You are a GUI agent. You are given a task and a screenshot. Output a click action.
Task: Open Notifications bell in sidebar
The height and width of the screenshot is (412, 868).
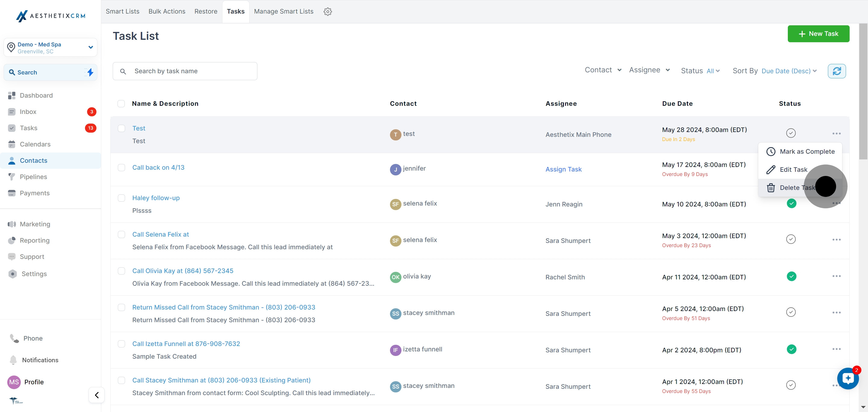(x=13, y=360)
